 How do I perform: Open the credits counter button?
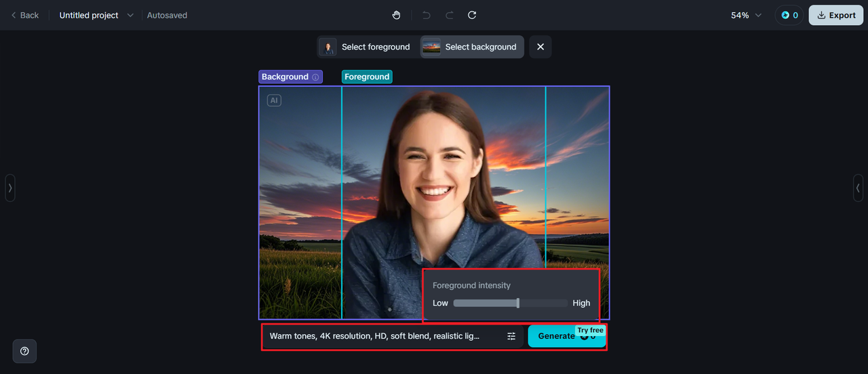click(x=789, y=15)
